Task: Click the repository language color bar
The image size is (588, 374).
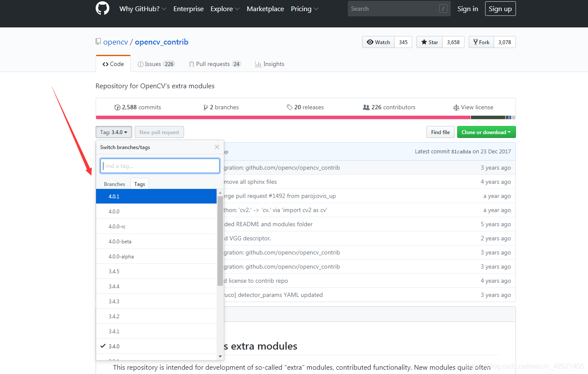Action: pos(305,117)
